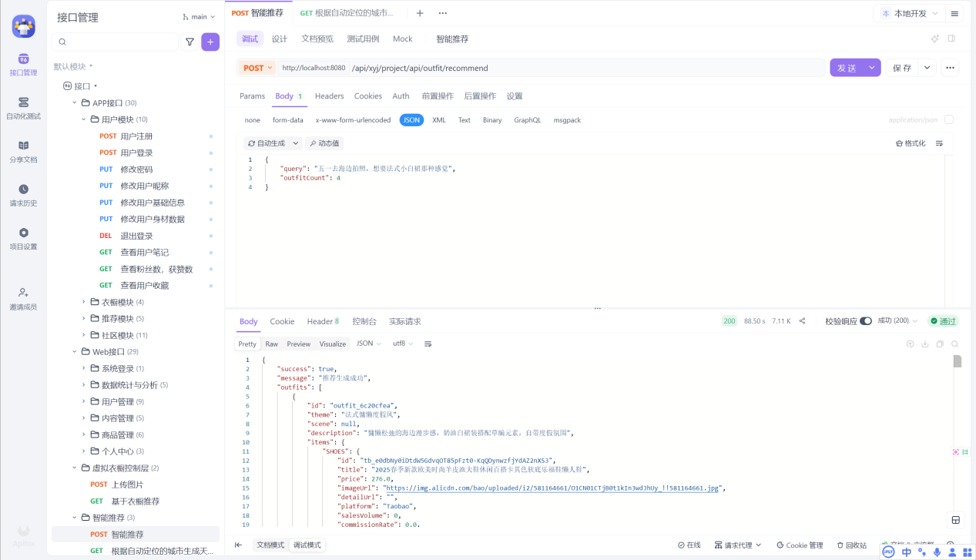976x560 pixels.
Task: Open the request more actions ellipsis button
Action: click(950, 68)
